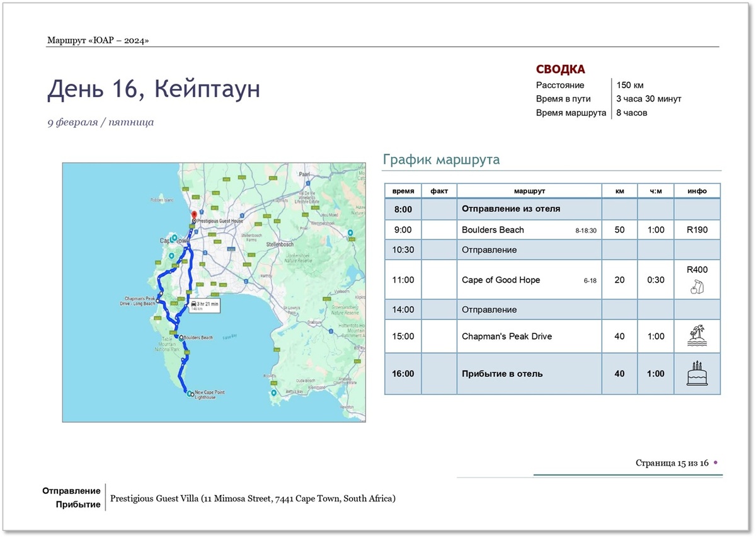
Task: Click 'Прибытие в отель' row text
Action: 502,374
